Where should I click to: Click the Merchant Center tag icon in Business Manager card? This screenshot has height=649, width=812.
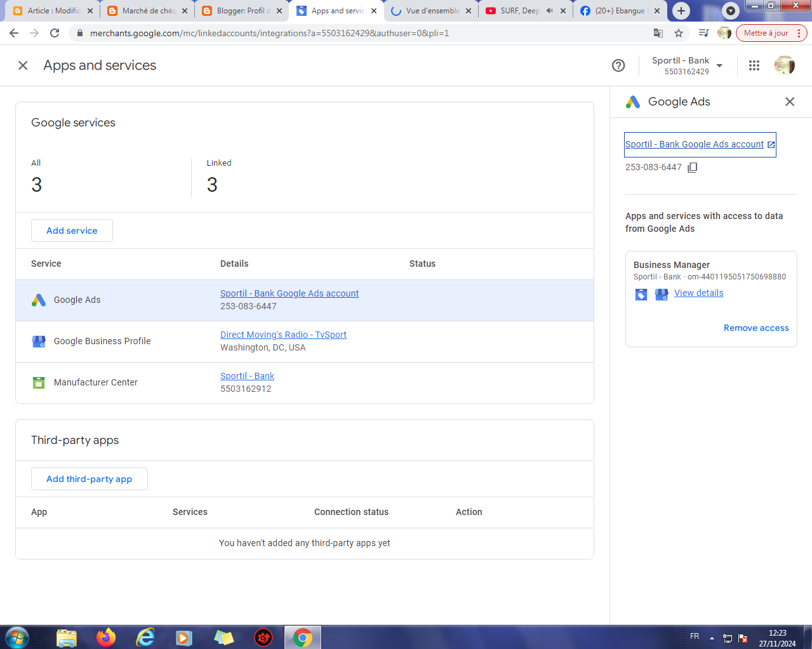[x=641, y=294]
